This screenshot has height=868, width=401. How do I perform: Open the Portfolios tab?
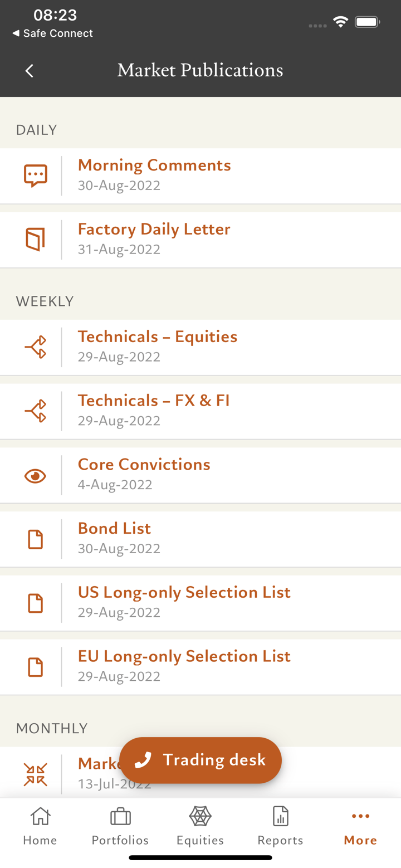click(x=120, y=827)
